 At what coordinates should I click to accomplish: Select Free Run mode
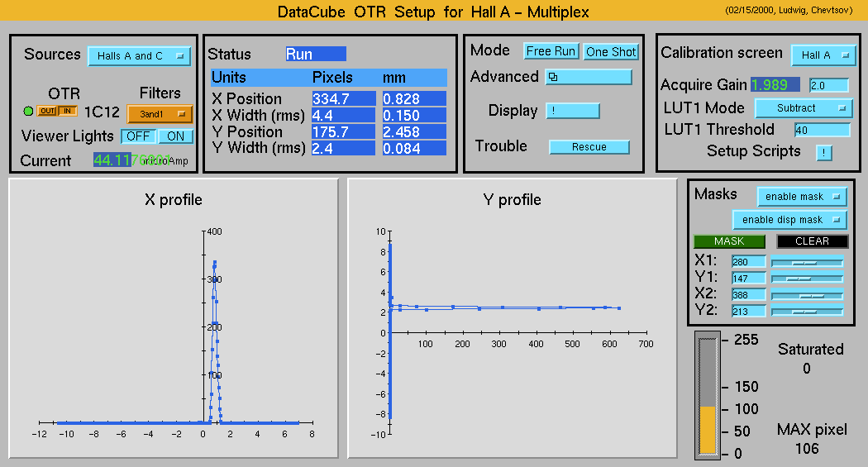point(551,51)
